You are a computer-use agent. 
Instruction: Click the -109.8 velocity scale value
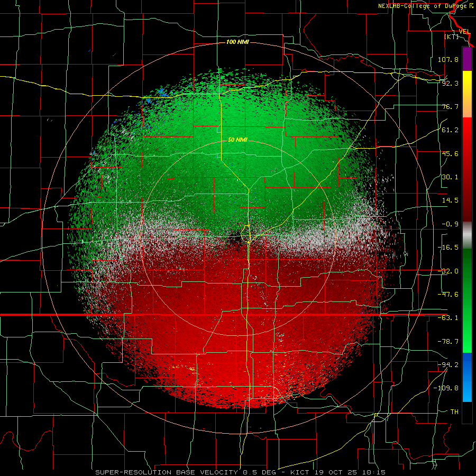(446, 388)
